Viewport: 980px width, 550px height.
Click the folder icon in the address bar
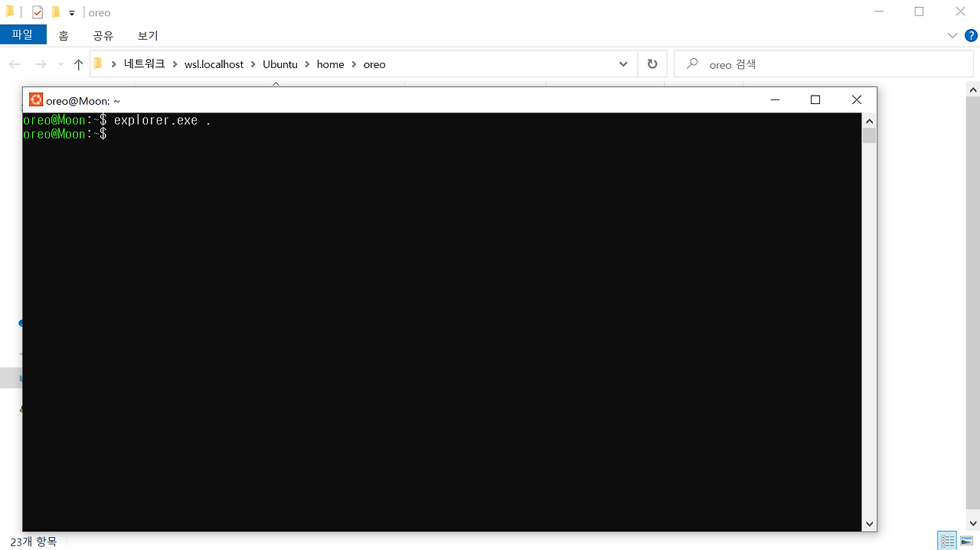pyautogui.click(x=99, y=64)
